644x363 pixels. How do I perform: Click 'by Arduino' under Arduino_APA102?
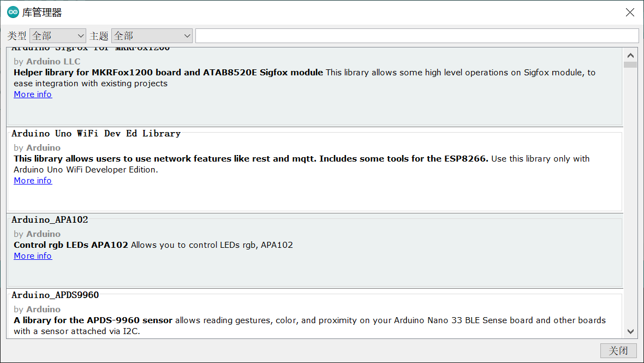(37, 234)
